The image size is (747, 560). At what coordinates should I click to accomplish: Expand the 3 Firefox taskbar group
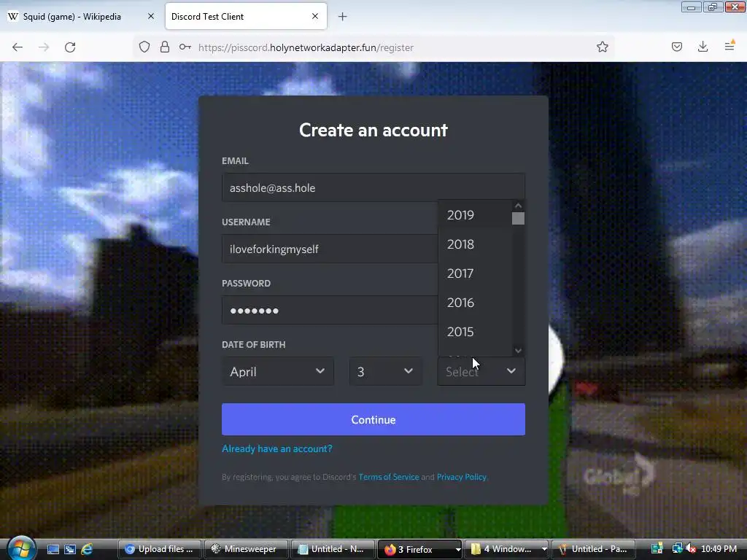419,549
